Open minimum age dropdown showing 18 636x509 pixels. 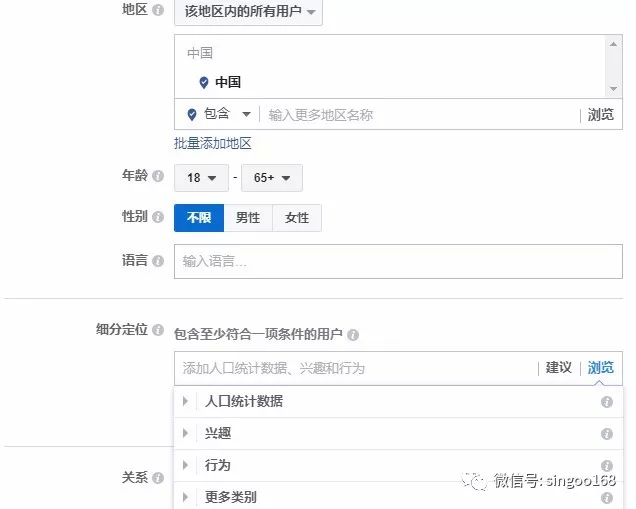[x=202, y=178]
